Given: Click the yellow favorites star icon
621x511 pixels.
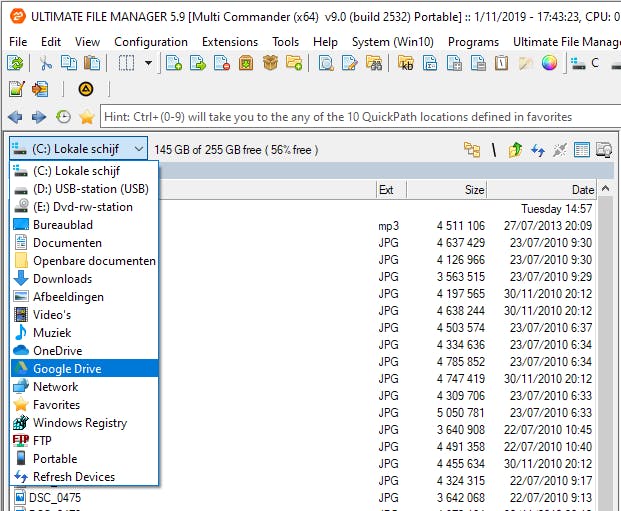Looking at the screenshot, I should (87, 117).
